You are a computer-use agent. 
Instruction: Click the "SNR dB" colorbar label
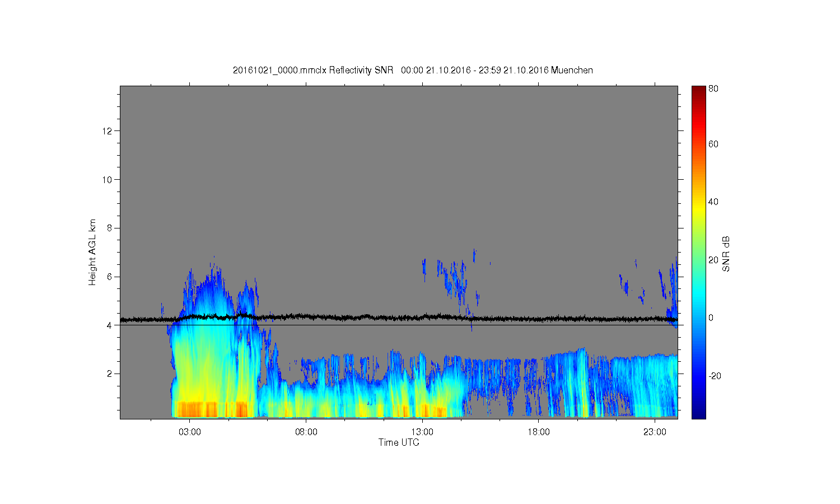(x=726, y=254)
